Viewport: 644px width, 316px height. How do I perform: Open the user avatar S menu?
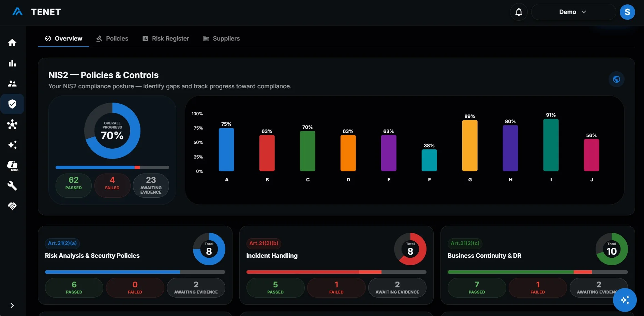627,12
